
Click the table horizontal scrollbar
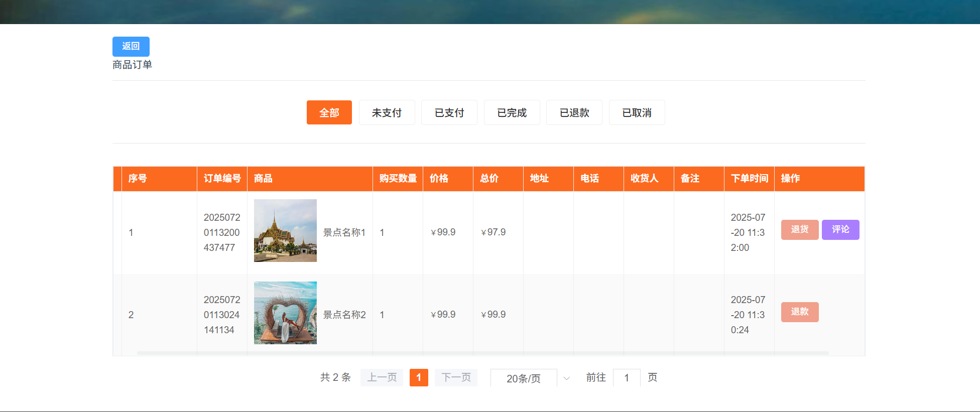pos(482,353)
